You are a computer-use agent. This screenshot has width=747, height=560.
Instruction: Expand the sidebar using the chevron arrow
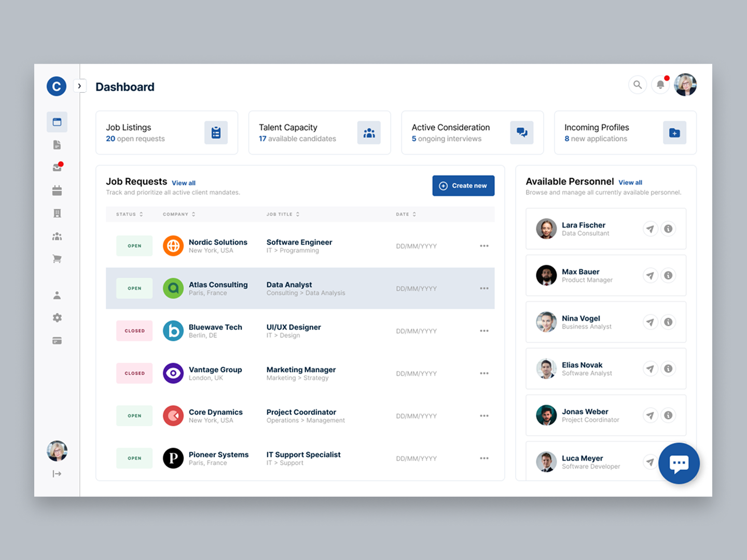(80, 86)
